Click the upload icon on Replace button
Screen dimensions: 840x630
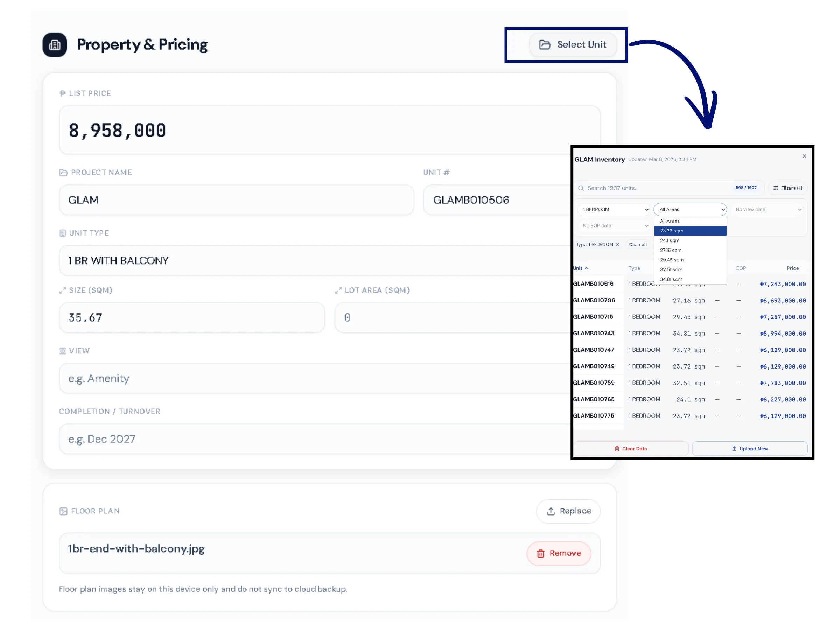coord(551,511)
